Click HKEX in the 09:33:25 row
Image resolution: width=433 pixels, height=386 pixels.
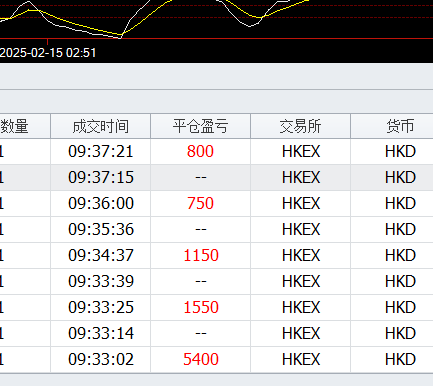click(301, 307)
